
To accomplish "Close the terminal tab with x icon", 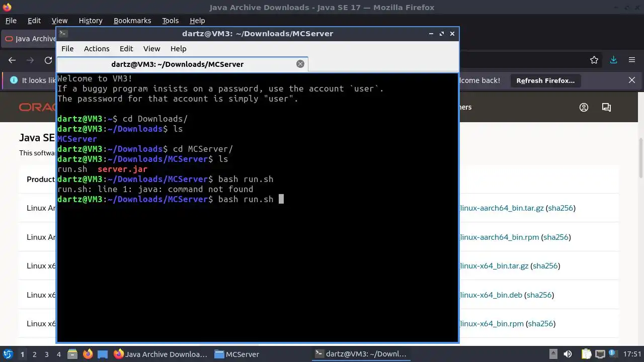I will (x=300, y=64).
